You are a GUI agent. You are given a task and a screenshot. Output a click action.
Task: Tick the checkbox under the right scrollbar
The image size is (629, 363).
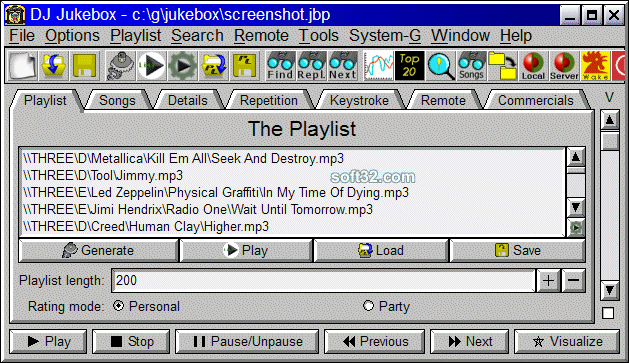[x=608, y=313]
